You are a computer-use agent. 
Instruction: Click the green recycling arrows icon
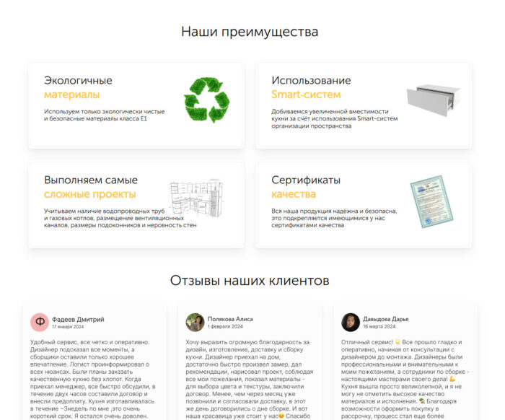tap(206, 100)
